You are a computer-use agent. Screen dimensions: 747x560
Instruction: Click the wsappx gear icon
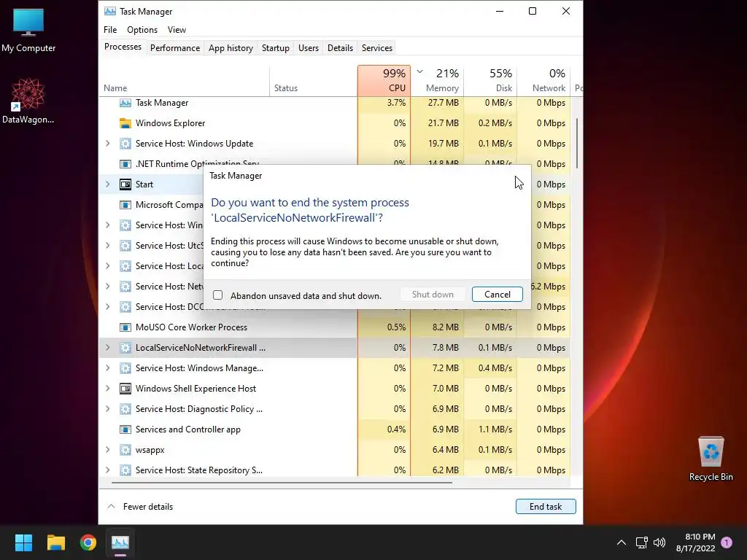click(125, 449)
